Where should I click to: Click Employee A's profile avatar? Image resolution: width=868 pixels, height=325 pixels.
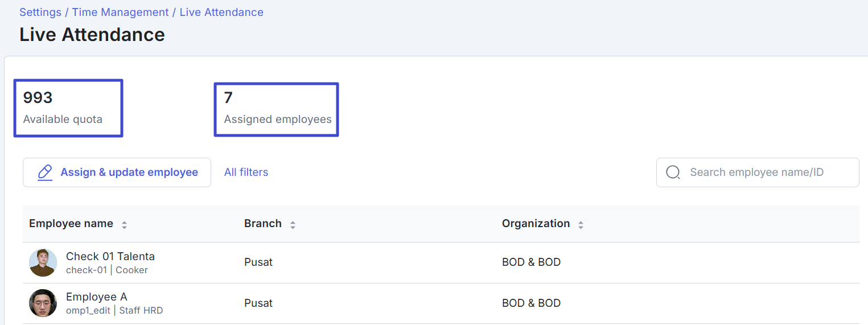pos(43,303)
